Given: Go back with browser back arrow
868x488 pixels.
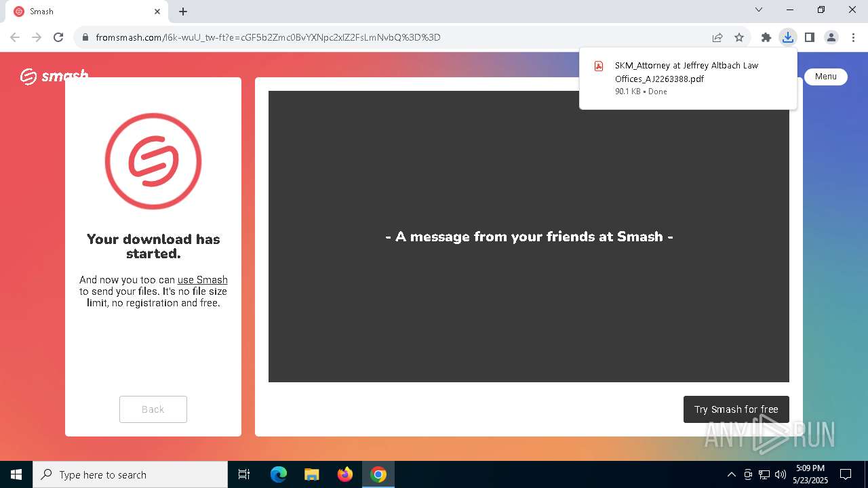Looking at the screenshot, I should pos(15,37).
